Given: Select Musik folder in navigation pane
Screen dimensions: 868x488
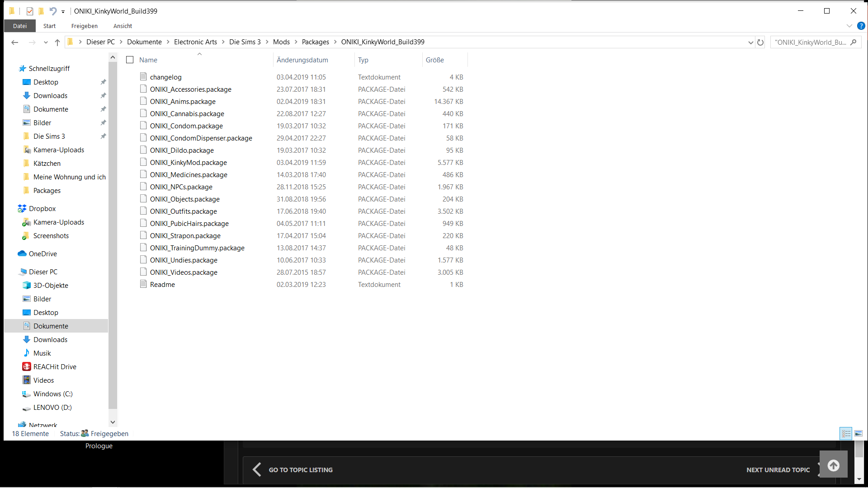Looking at the screenshot, I should pos(42,353).
